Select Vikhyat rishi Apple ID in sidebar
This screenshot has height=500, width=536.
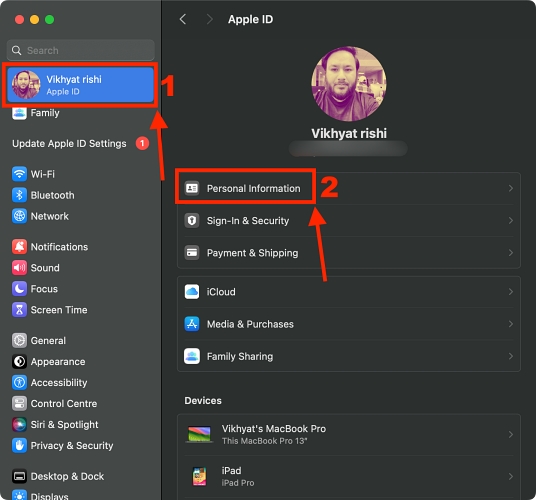click(80, 85)
